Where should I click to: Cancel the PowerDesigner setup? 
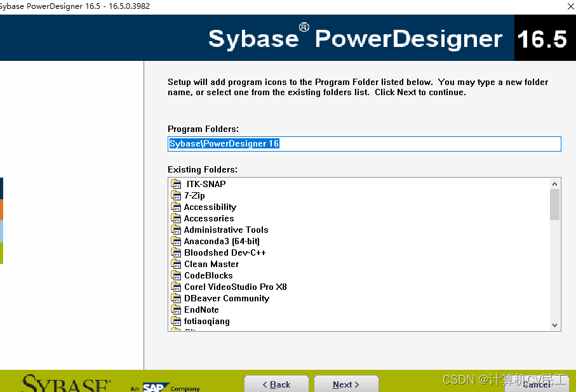[x=537, y=384]
